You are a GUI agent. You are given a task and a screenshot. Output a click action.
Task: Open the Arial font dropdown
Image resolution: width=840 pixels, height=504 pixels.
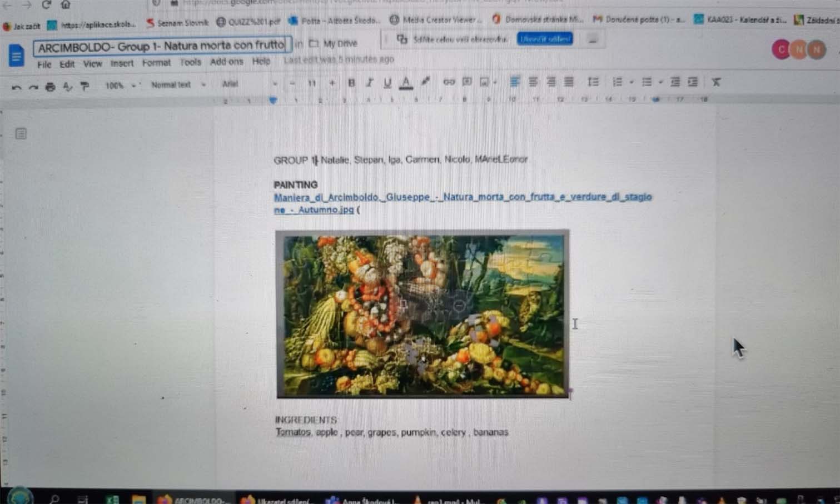(249, 84)
